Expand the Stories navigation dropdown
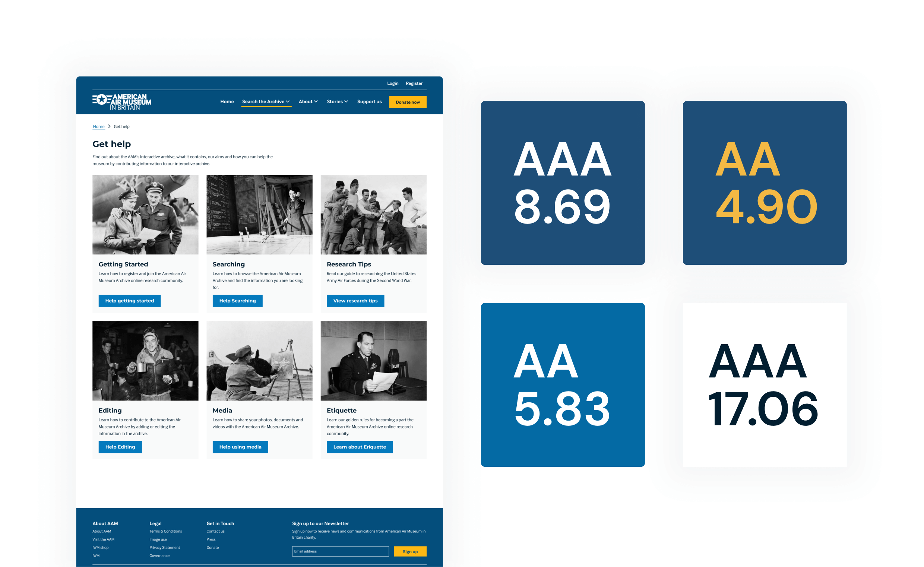This screenshot has height=567, width=924. coord(336,102)
